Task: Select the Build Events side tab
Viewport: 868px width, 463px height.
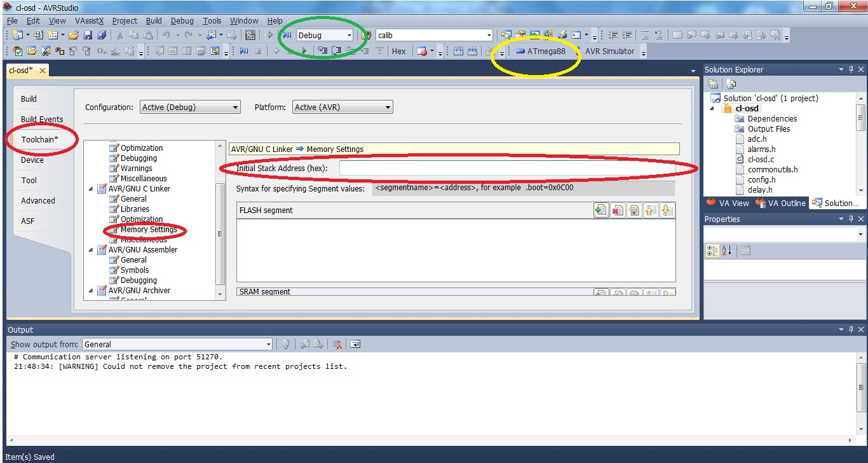Action: (x=42, y=119)
